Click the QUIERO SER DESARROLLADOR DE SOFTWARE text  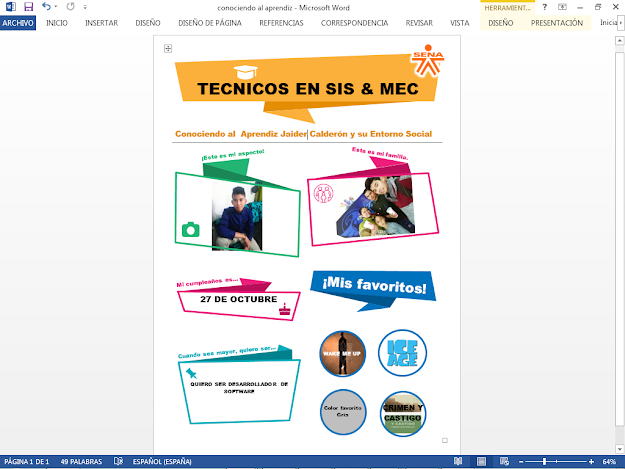pos(239,388)
